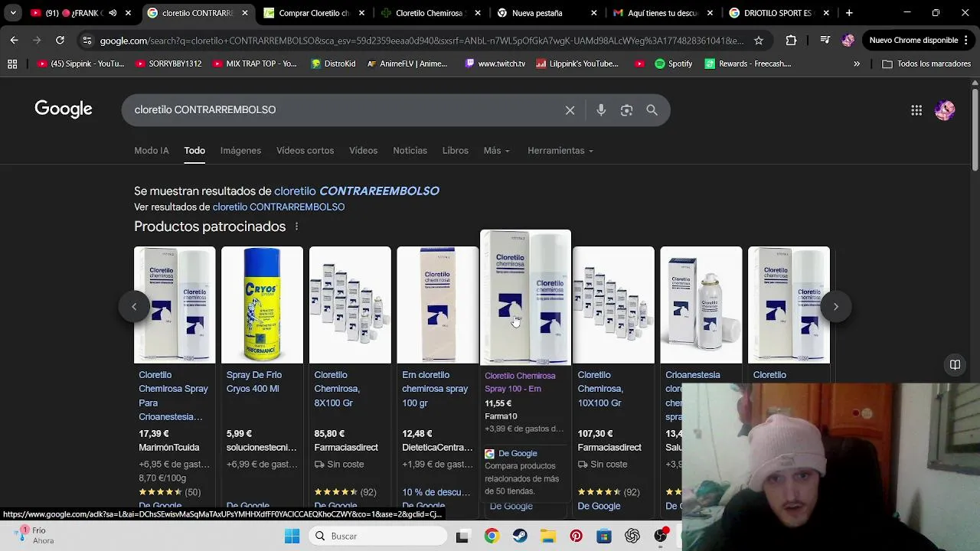Open Pinterest from the taskbar
980x551 pixels.
576,536
